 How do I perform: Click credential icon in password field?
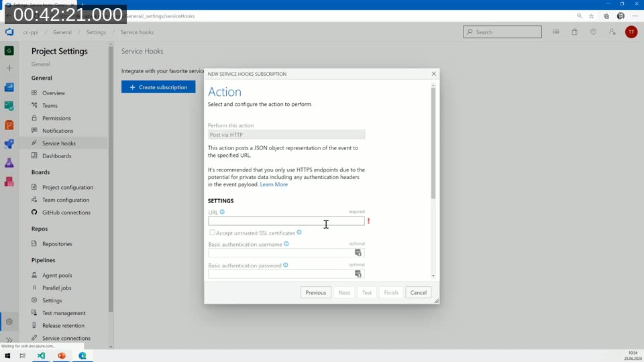tap(358, 274)
